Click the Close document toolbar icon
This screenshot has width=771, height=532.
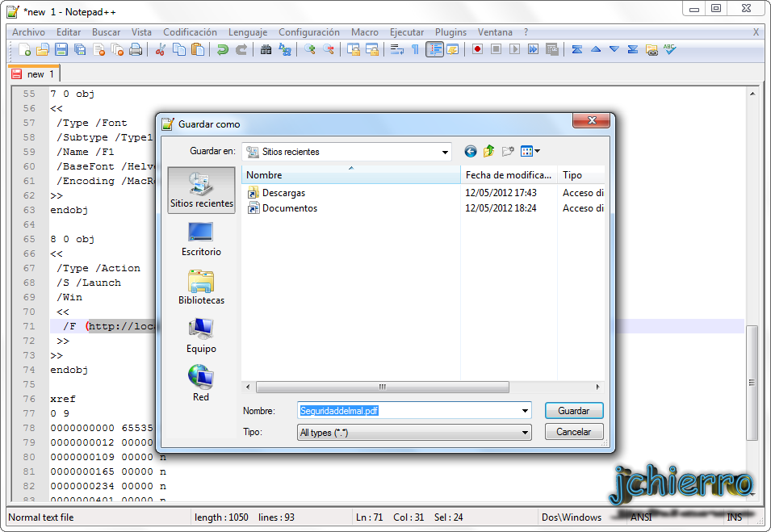click(x=98, y=50)
